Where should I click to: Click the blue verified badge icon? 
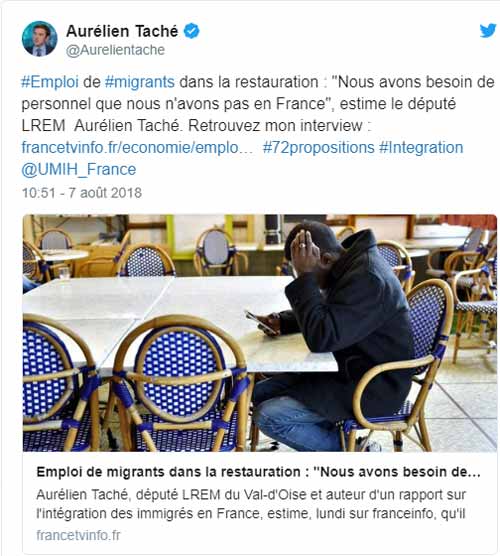[x=191, y=31]
